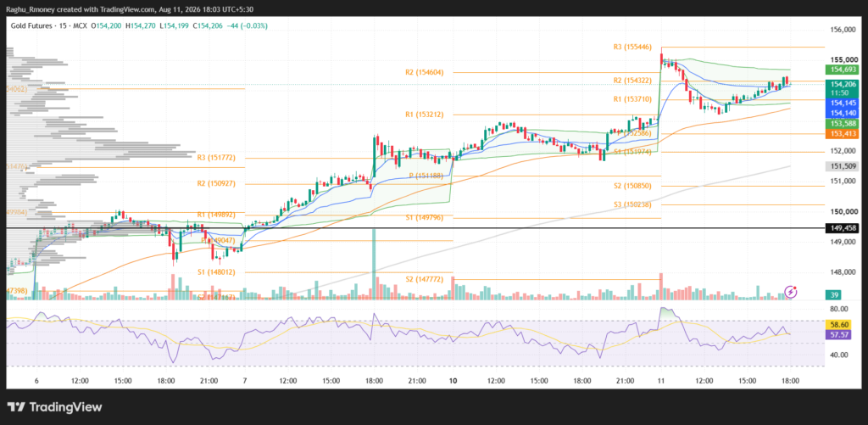Click the 80.00 RSI scale label
The image size is (868, 425).
(839, 309)
